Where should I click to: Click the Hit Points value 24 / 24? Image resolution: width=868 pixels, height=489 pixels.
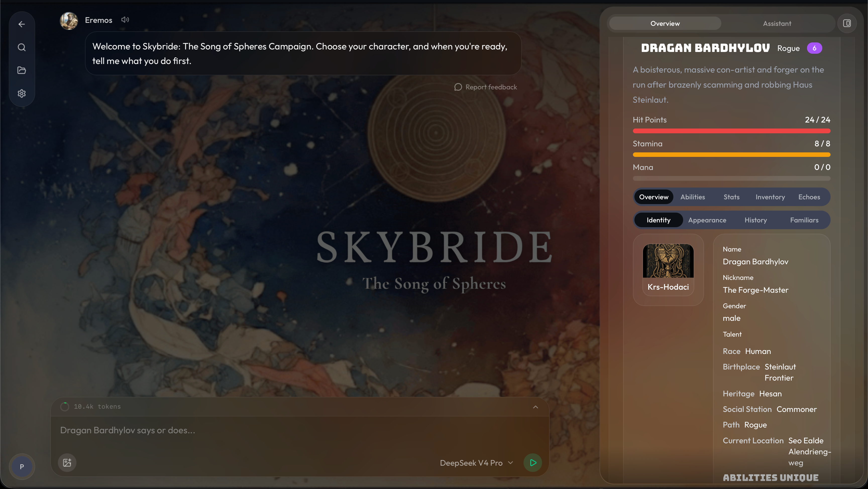(818, 119)
